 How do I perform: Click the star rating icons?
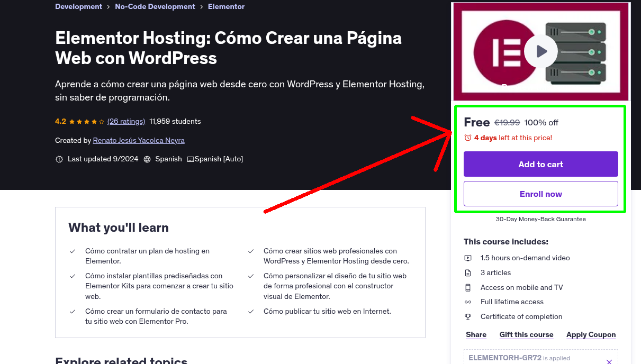[x=87, y=121]
